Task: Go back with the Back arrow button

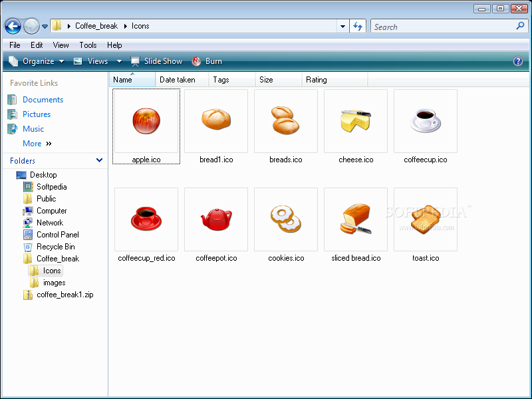Action: (13, 26)
